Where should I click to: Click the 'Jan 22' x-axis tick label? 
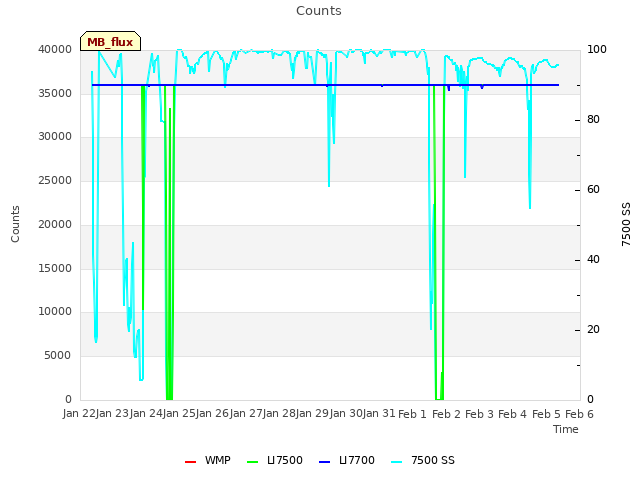79,414
